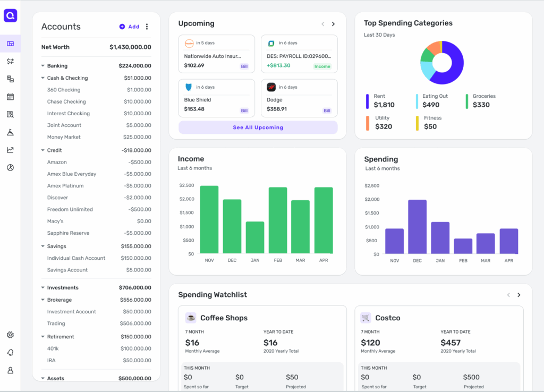
Task: Open the investments trend chart icon
Action: point(10,150)
